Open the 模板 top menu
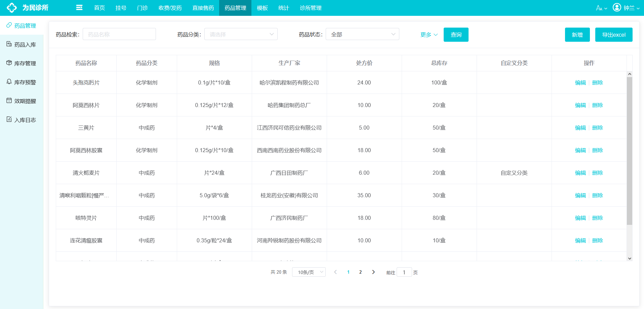644x309 pixels. [262, 8]
